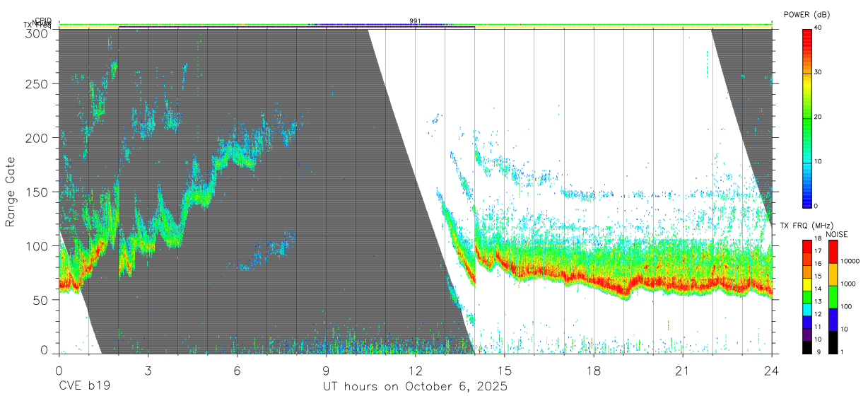Click the Range Gate y-axis title
The width and height of the screenshot is (868, 401).
11,192
